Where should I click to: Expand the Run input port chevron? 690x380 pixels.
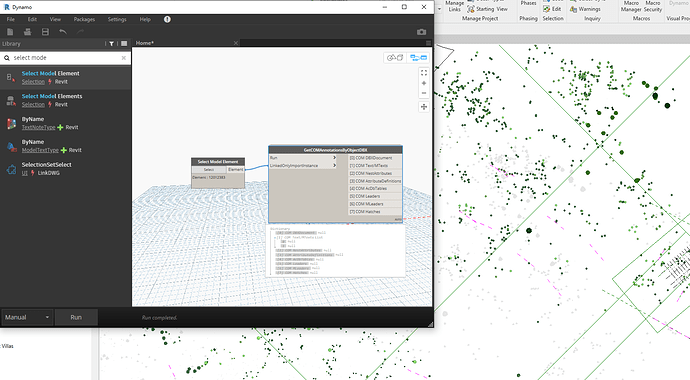(334, 157)
